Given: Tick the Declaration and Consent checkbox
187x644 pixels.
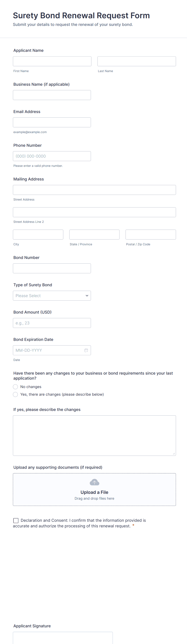Looking at the screenshot, I should point(16,521).
